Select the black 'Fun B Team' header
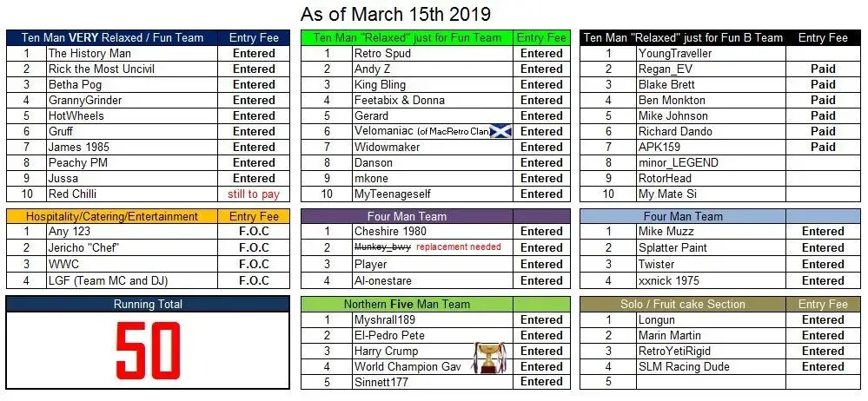Image resolution: width=868 pixels, height=401 pixels. (x=683, y=38)
